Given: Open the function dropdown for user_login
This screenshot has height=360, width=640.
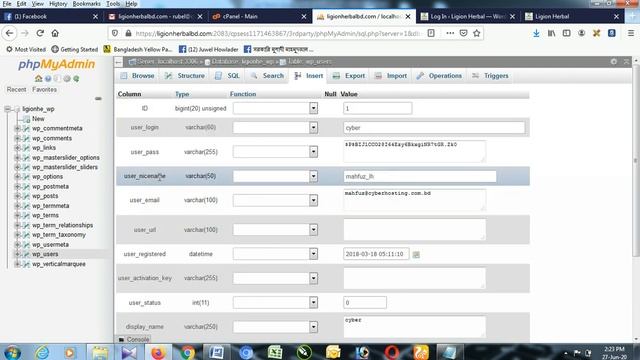Looking at the screenshot, I should [275, 127].
